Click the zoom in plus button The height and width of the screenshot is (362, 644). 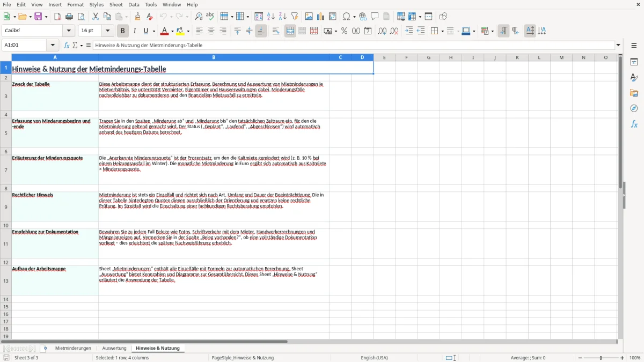(x=623, y=358)
